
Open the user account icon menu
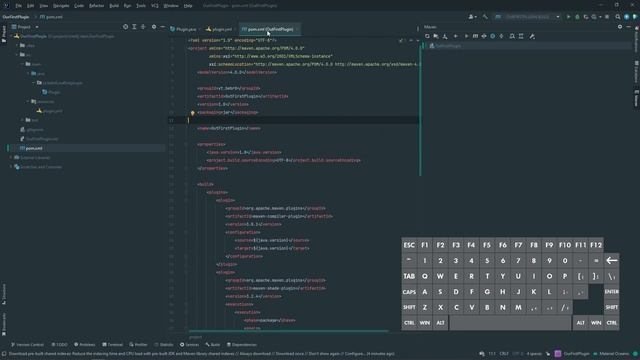pyautogui.click(x=472, y=17)
